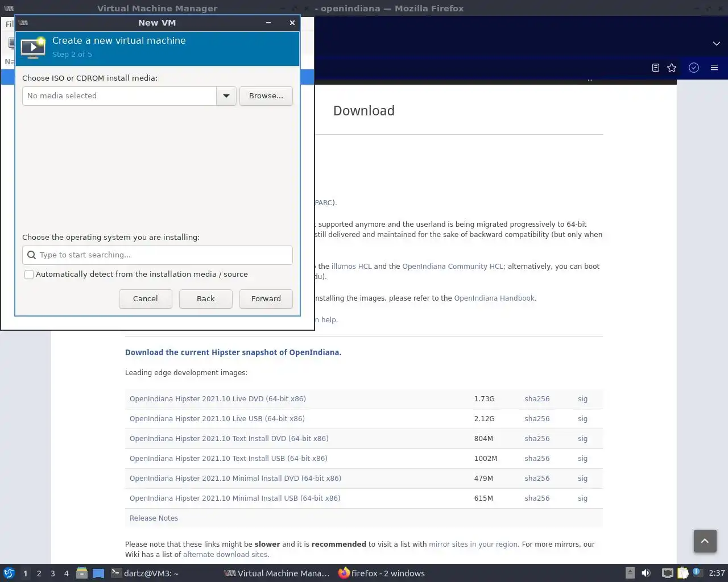Download the Text Install USB image
This screenshot has width=728, height=582.
[229, 459]
